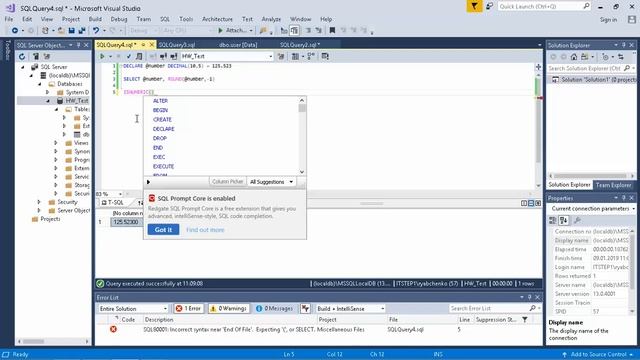The image size is (640, 360).
Task: Click the Home icon in Solution Explorer
Action: [574, 57]
